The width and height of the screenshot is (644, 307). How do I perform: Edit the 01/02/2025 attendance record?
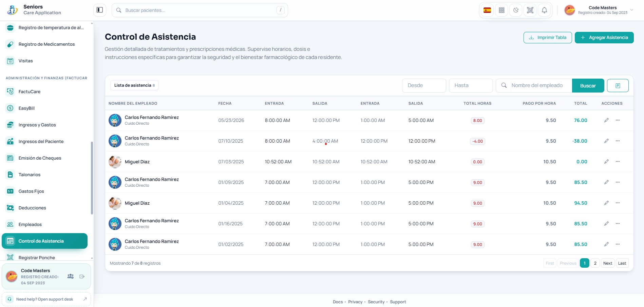click(x=606, y=244)
